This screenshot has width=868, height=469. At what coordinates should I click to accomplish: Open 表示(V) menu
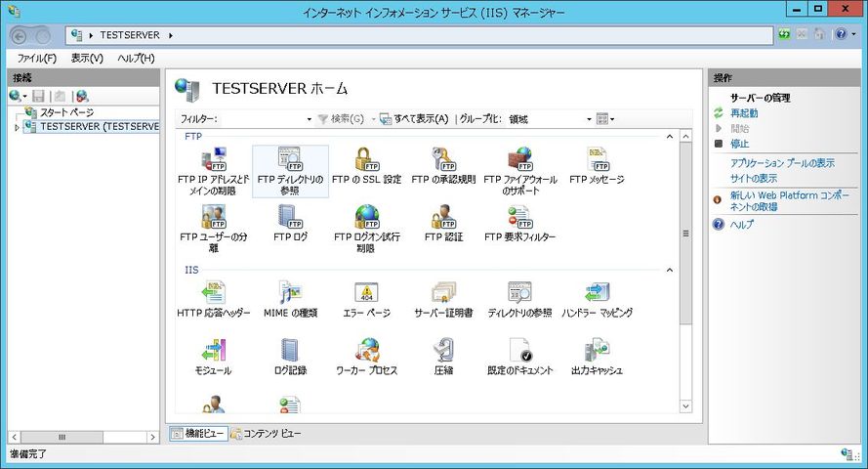87,59
